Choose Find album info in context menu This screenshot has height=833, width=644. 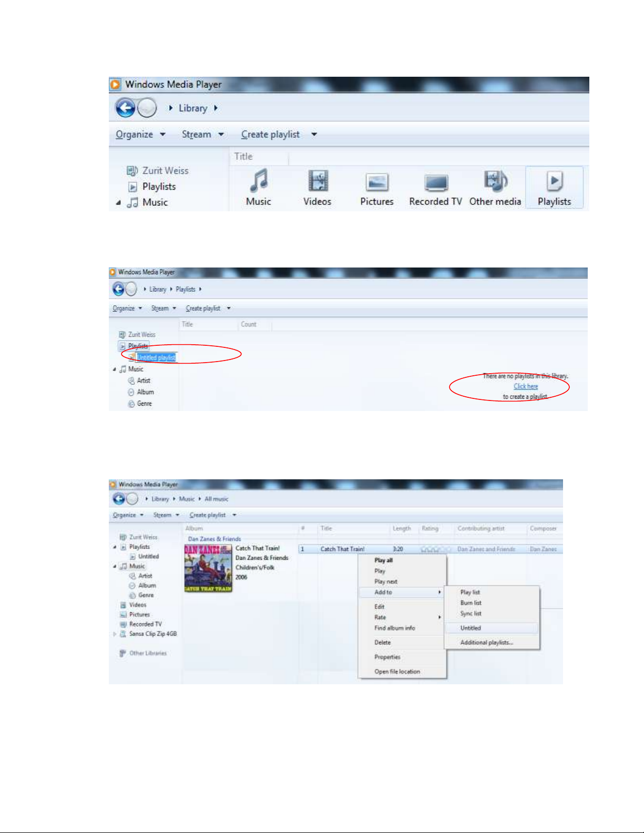click(394, 628)
